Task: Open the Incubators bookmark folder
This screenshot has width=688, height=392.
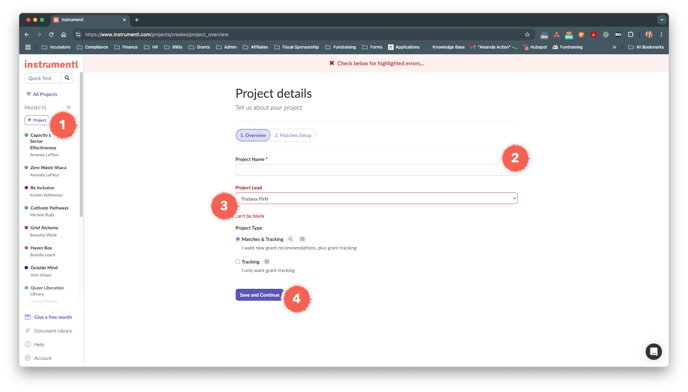Action: (x=56, y=47)
